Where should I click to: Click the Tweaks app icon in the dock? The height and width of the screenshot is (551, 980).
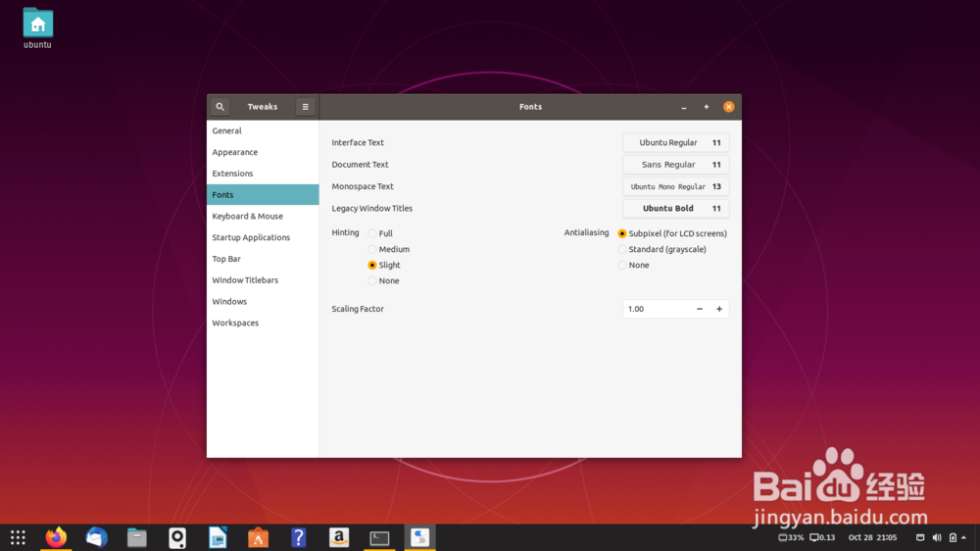coord(420,537)
